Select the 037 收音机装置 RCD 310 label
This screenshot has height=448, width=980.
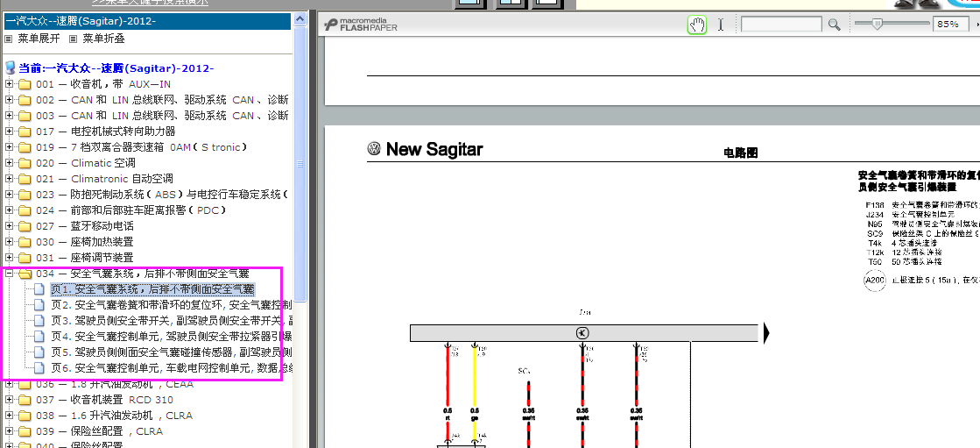point(104,400)
